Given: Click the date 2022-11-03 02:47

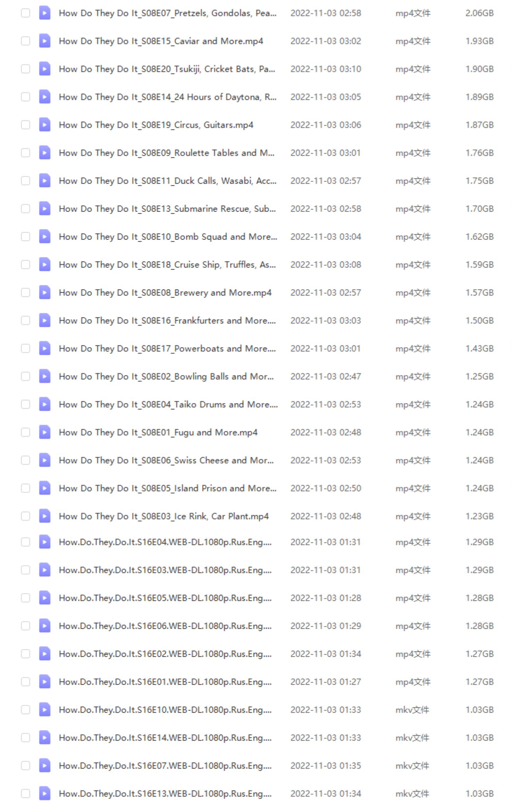Looking at the screenshot, I should point(326,377).
